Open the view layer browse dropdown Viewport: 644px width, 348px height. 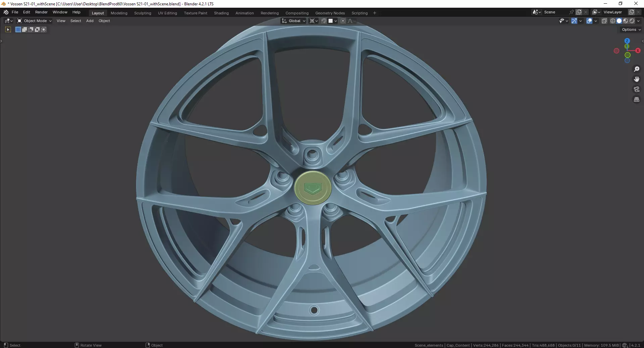click(x=596, y=12)
